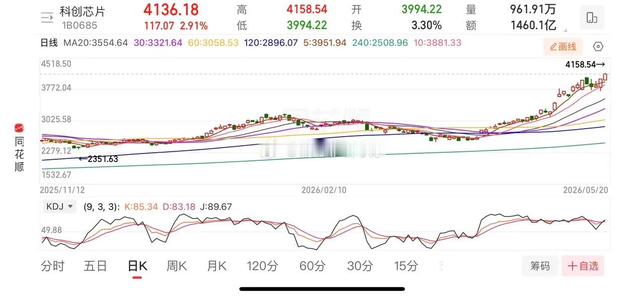Click the 同花顺 logo icon
This screenshot has width=644, height=297.
tap(19, 129)
